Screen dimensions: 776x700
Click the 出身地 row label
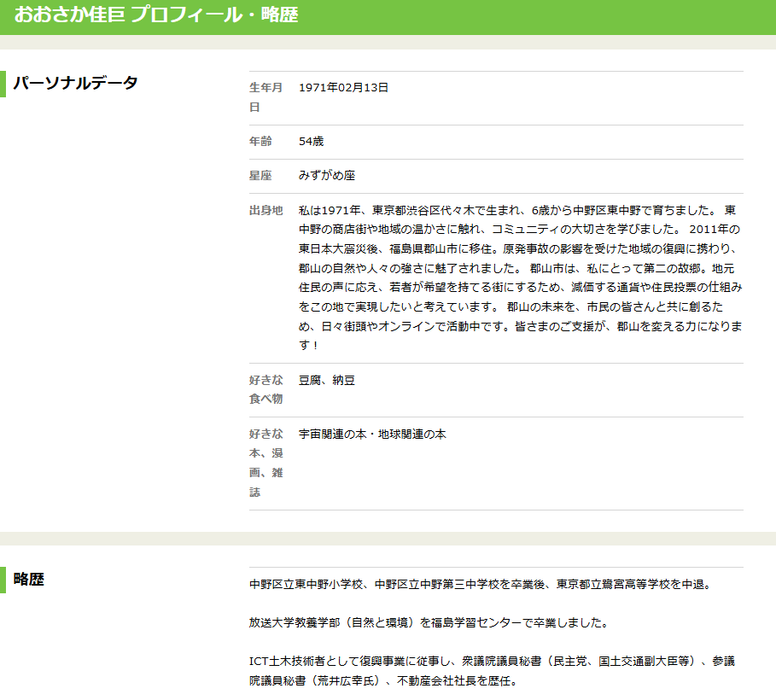(265, 210)
